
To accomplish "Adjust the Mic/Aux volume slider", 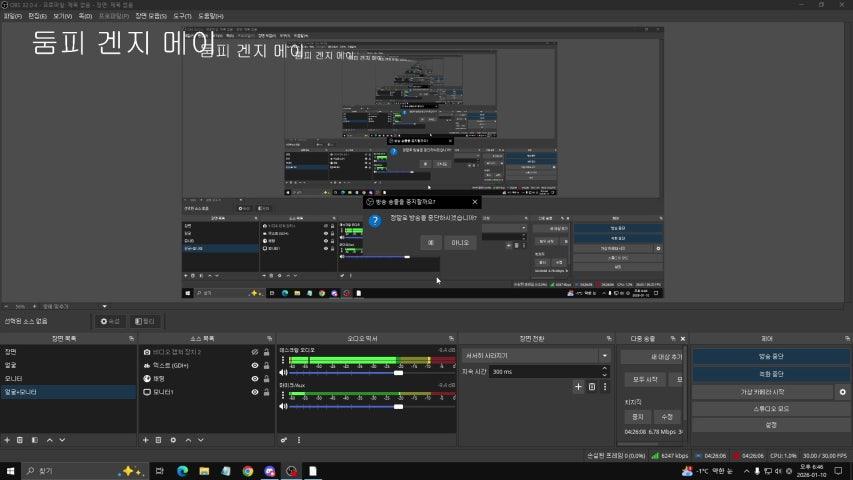I will coord(398,406).
